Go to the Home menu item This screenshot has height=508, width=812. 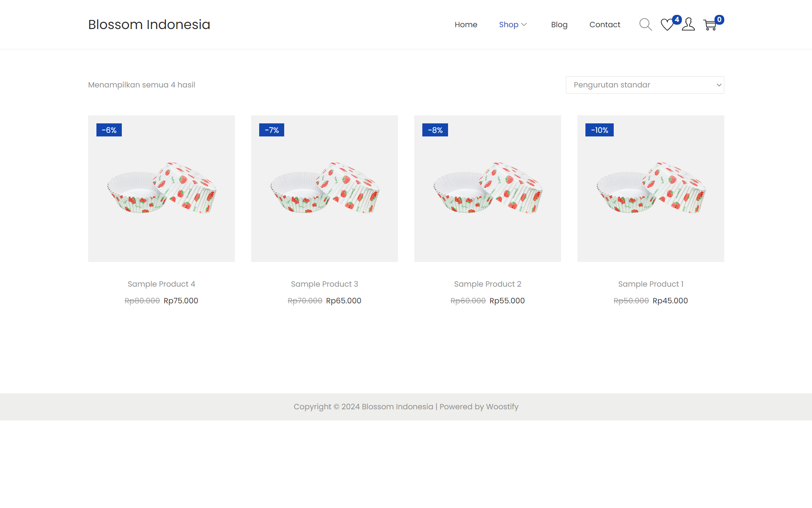click(466, 25)
